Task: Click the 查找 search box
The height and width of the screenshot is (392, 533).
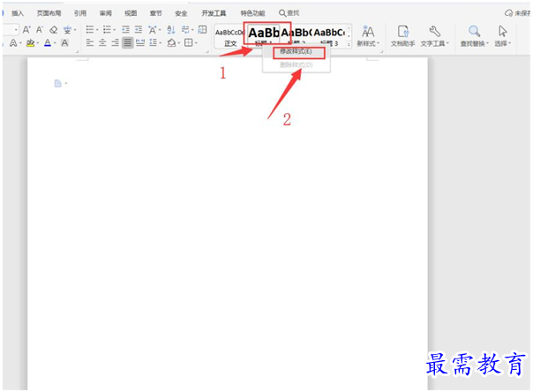Action: (x=289, y=13)
